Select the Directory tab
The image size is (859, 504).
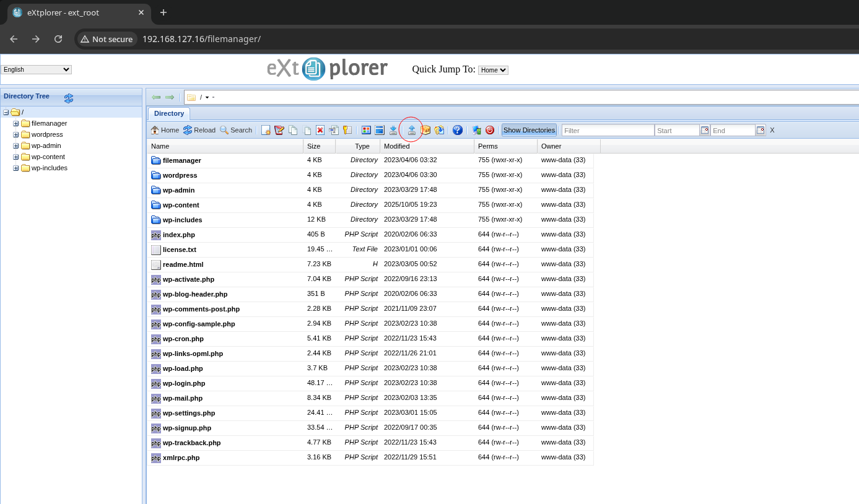(169, 114)
